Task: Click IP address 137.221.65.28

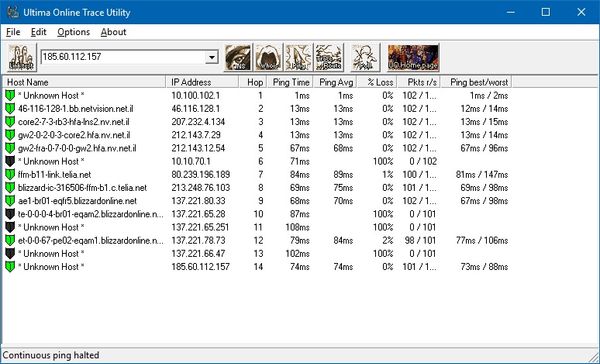Action: coord(198,214)
